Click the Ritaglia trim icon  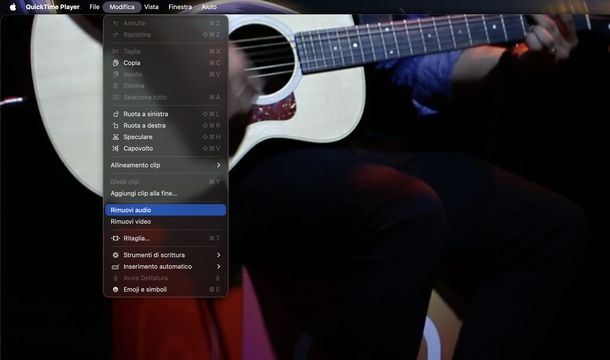click(x=116, y=238)
